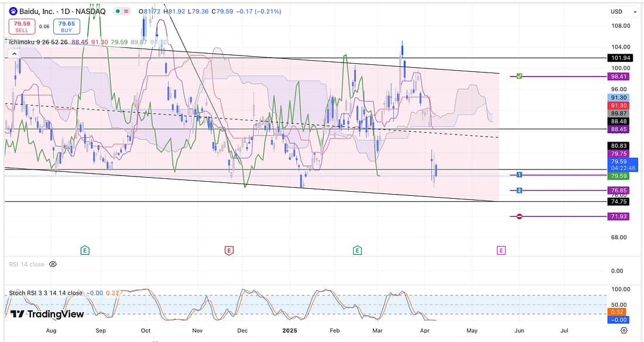Screen dimensions: 644x342
Task: Show the hidden RSI 14 indicator
Action: coord(53,264)
